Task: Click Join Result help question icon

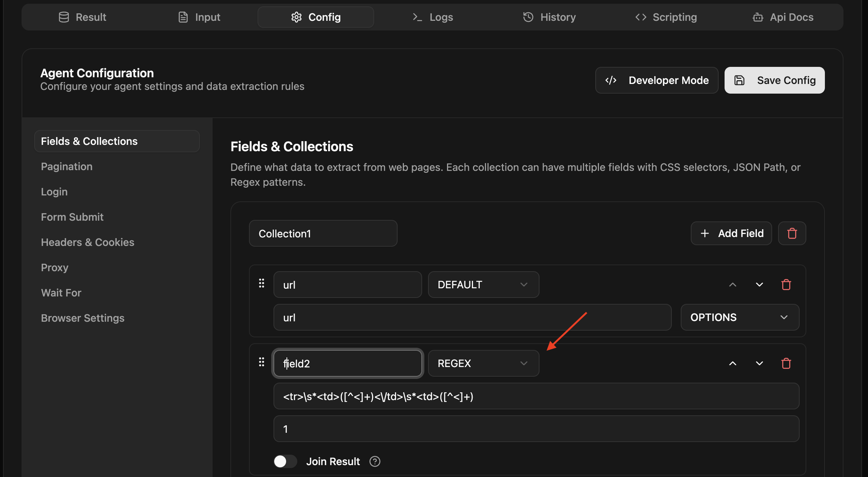Action: point(375,461)
